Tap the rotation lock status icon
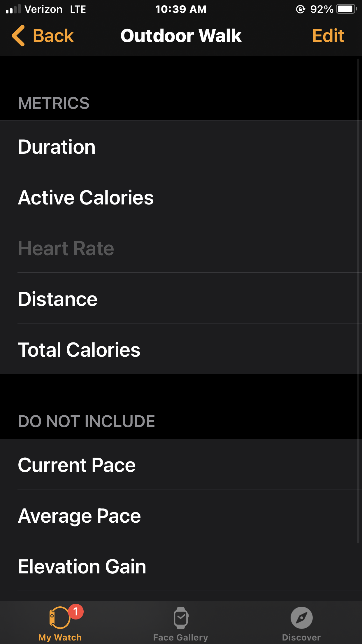 tap(300, 9)
